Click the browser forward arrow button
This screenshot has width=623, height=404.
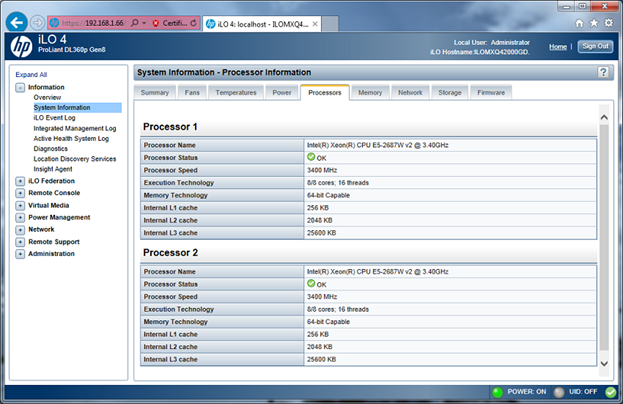coord(38,23)
